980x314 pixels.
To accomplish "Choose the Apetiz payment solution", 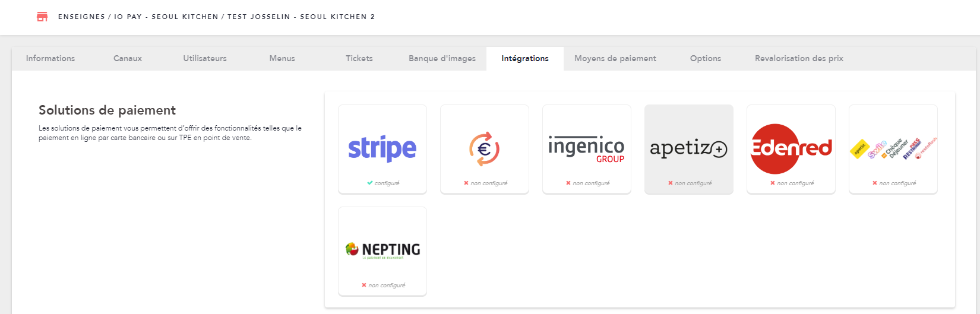I will click(x=689, y=149).
